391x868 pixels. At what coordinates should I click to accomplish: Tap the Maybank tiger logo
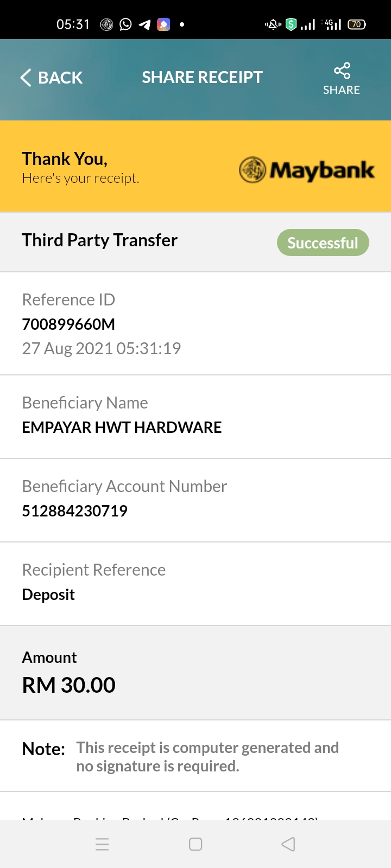coord(253,170)
